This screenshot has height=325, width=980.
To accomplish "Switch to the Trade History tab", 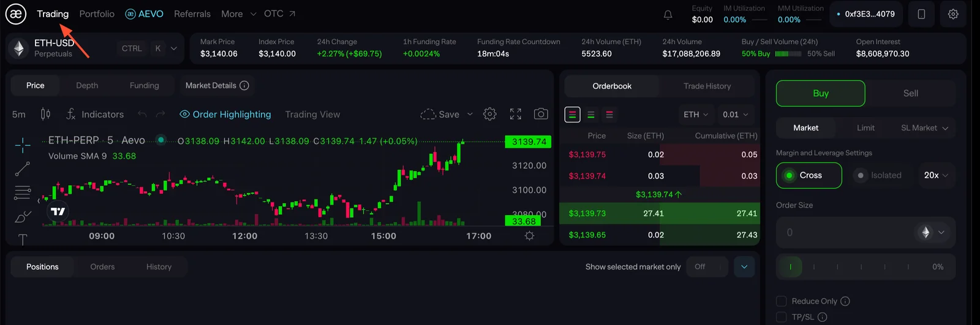I will (707, 86).
